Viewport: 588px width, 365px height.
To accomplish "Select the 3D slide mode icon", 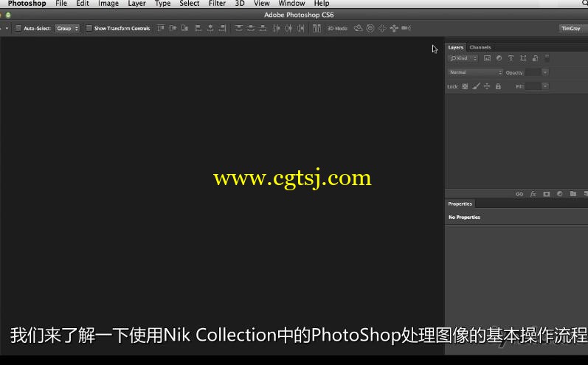I will tap(394, 28).
